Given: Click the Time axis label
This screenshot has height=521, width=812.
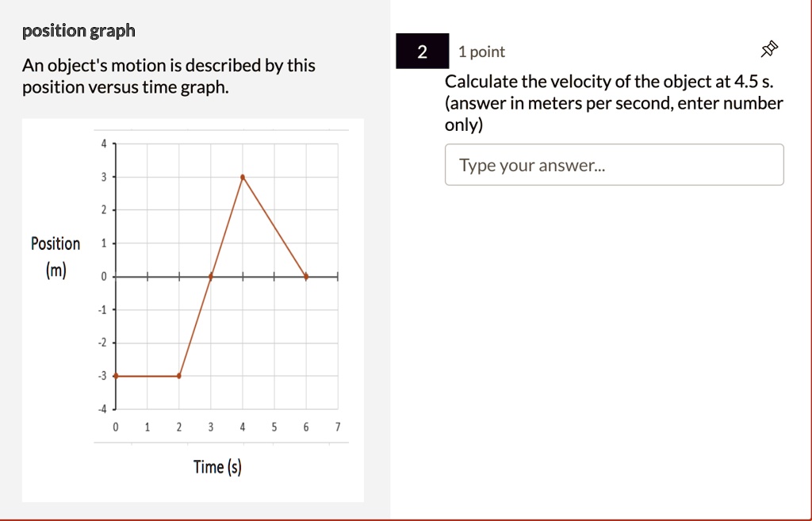Looking at the screenshot, I should point(217,466).
